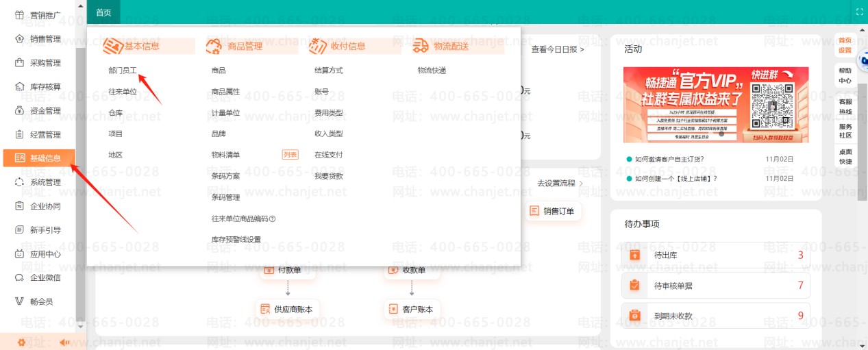This screenshot has height=350, width=868.
Task: Click the 列表 badge next to 物料清单
Action: click(x=290, y=155)
